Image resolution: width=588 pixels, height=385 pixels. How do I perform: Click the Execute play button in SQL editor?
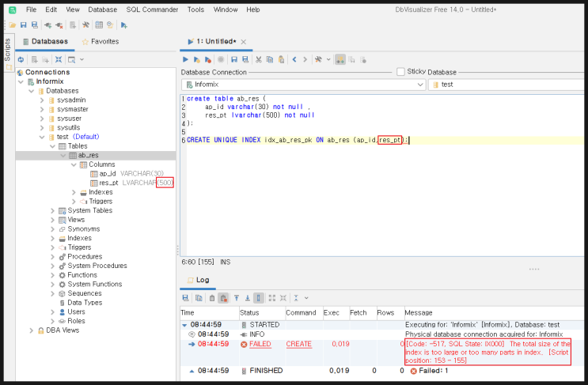coord(185,59)
